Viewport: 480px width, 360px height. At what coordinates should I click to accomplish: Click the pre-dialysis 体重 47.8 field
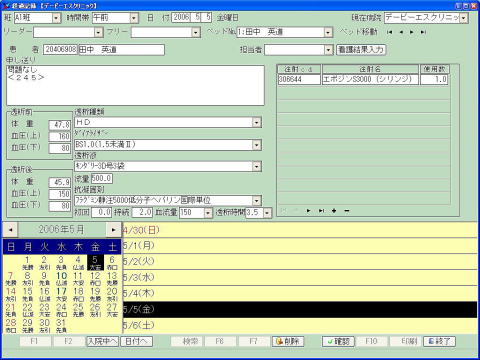60,125
